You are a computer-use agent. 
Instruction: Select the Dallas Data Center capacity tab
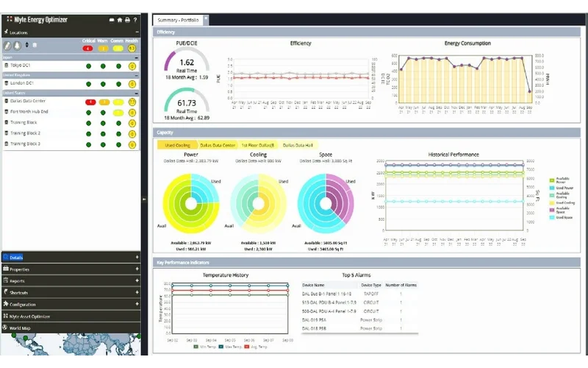[218, 145]
